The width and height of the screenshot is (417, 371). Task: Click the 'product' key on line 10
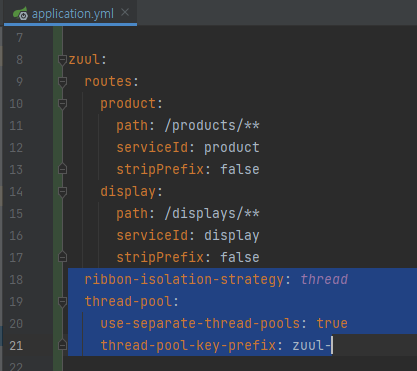coord(128,104)
